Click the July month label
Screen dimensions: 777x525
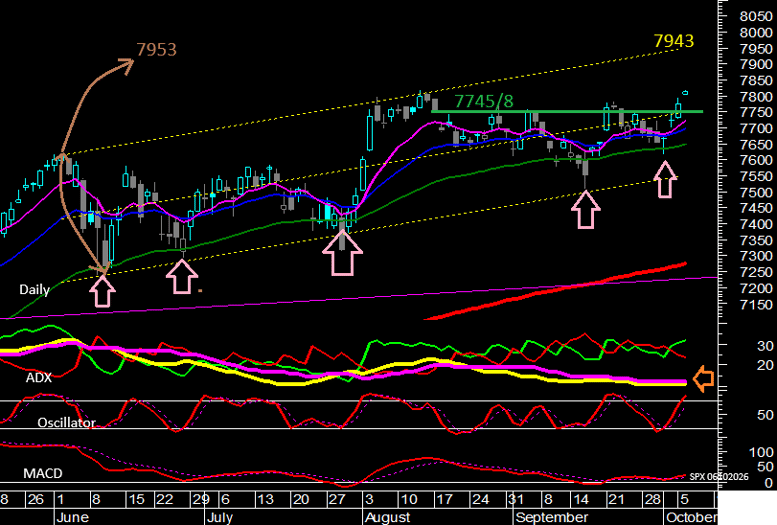220,518
